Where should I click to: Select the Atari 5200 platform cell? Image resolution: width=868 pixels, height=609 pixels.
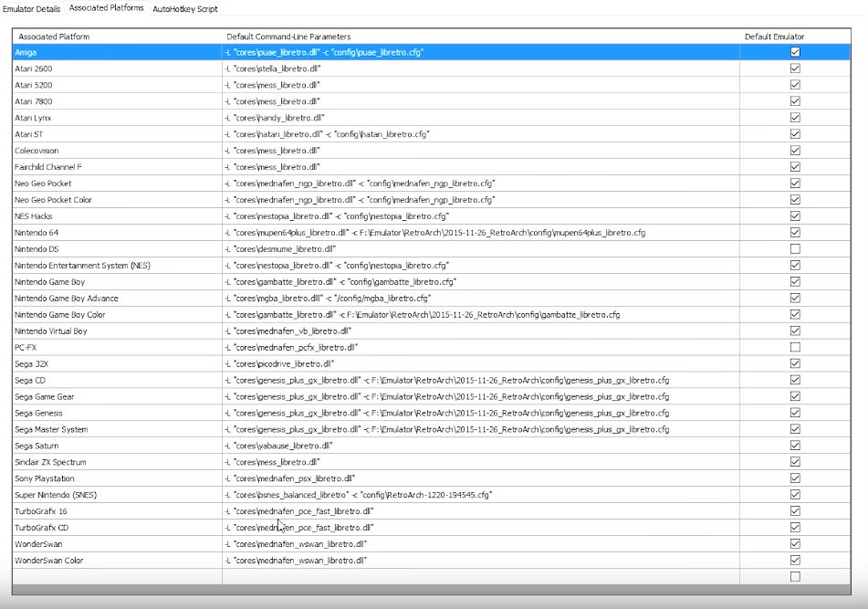pos(117,85)
